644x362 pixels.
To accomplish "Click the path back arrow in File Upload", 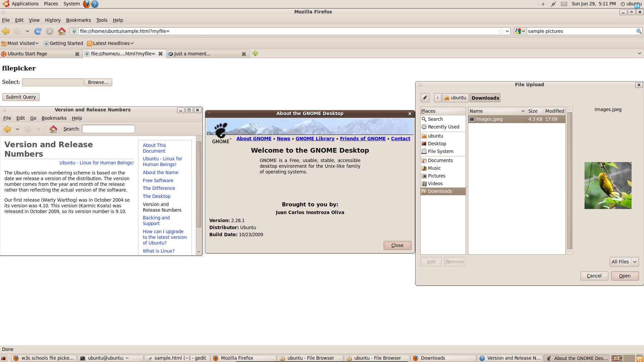I will pyautogui.click(x=438, y=98).
